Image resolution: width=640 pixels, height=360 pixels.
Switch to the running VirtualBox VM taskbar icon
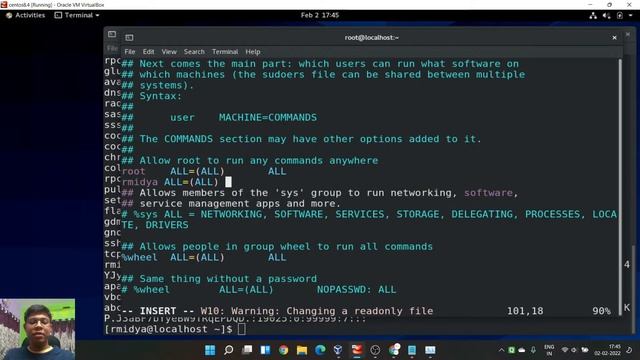tap(357, 350)
